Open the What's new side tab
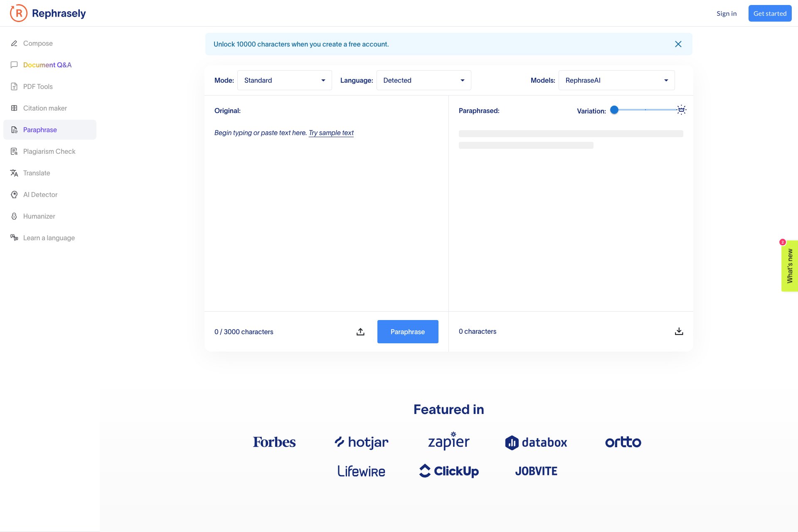Viewport: 798px width, 532px height. [790, 266]
